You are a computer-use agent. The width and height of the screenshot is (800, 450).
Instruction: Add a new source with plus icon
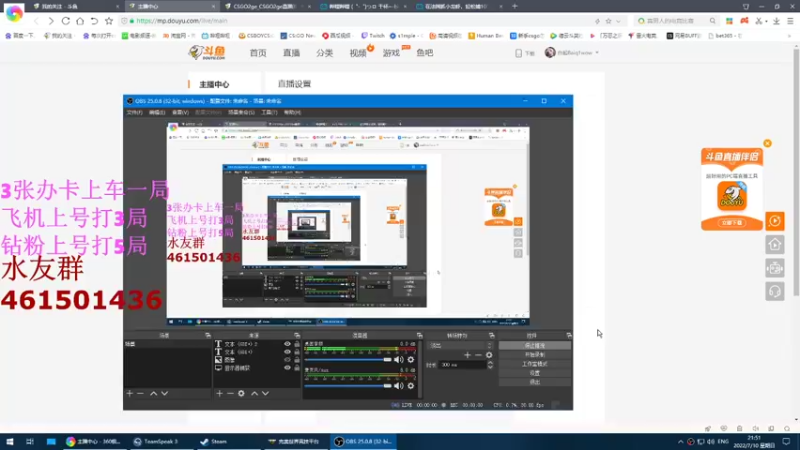tap(219, 393)
